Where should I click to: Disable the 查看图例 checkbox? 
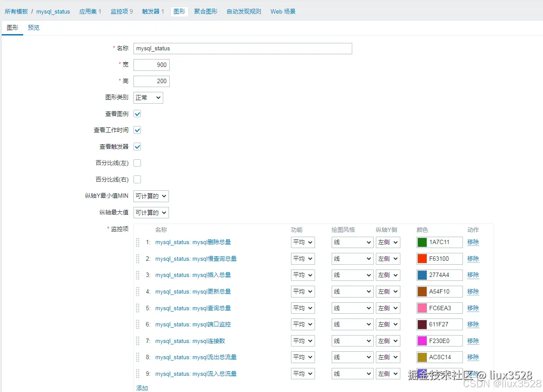point(137,114)
